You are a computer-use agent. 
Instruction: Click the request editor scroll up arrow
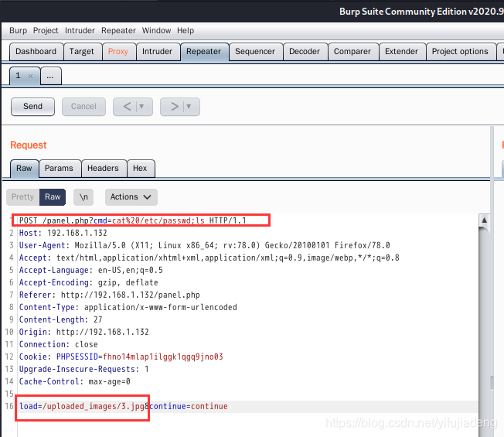484,220
